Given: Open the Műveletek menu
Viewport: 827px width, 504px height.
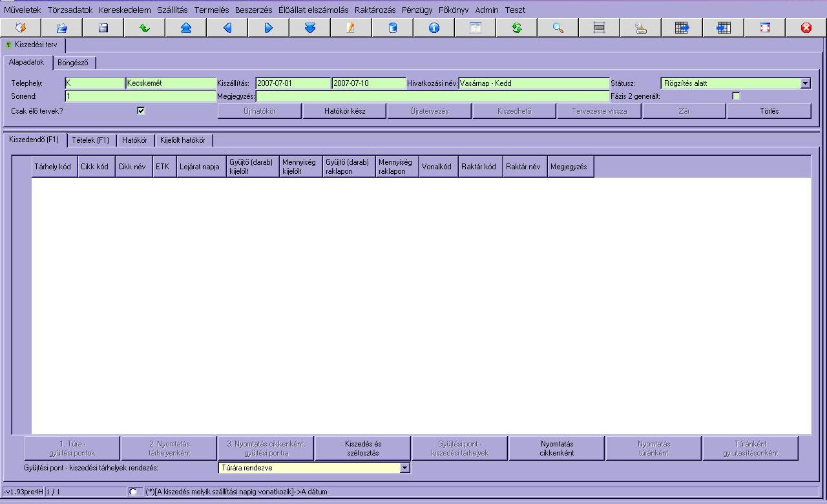Looking at the screenshot, I should (x=23, y=10).
